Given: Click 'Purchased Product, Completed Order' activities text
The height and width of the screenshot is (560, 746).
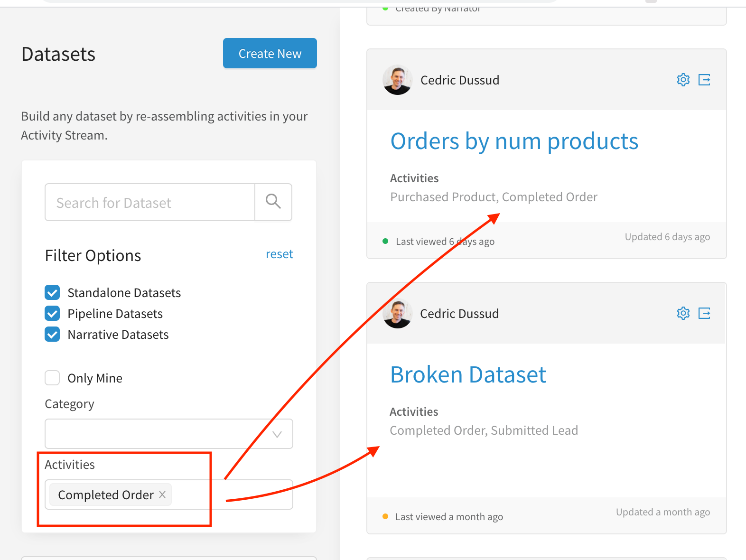Looking at the screenshot, I should (x=494, y=197).
